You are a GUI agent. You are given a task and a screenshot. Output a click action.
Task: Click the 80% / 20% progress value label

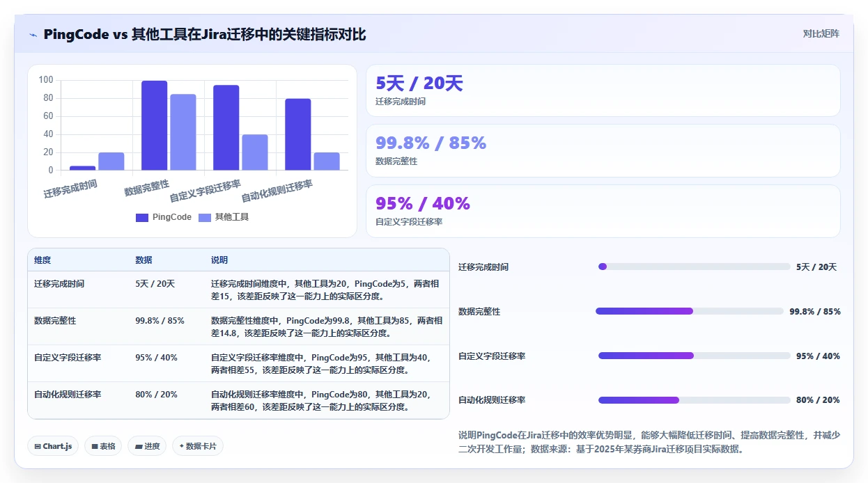pos(818,400)
